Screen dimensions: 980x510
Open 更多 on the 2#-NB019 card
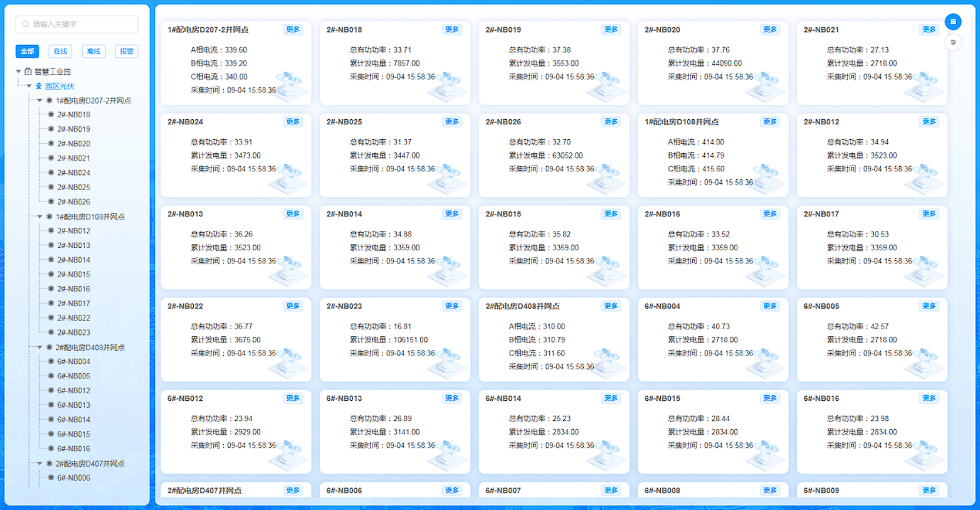coord(611,29)
